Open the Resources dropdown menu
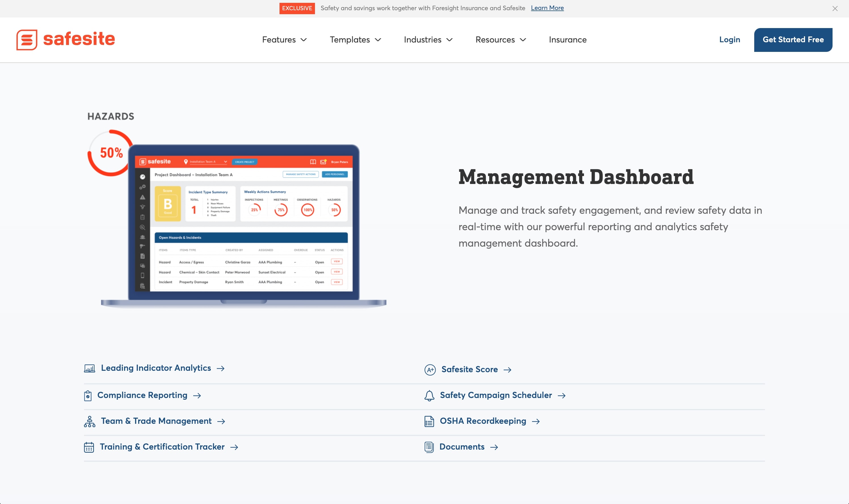849x504 pixels. [x=501, y=40]
